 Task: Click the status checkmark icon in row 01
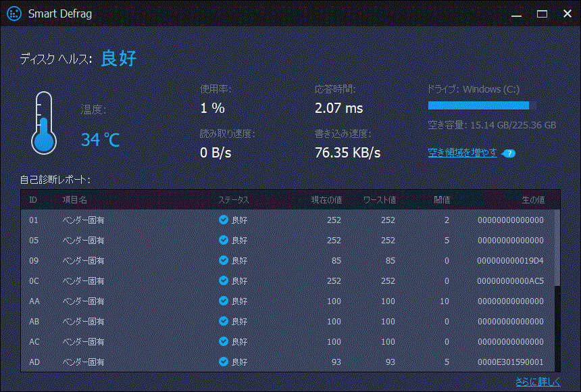tap(224, 220)
